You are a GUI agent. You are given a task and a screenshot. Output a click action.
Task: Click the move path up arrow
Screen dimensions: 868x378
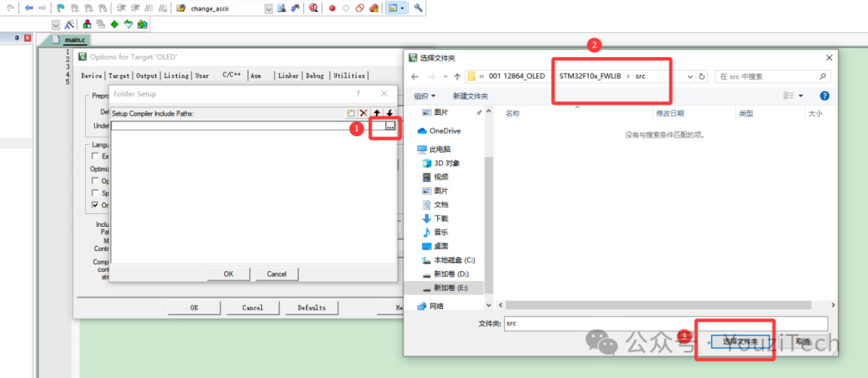[x=377, y=113]
